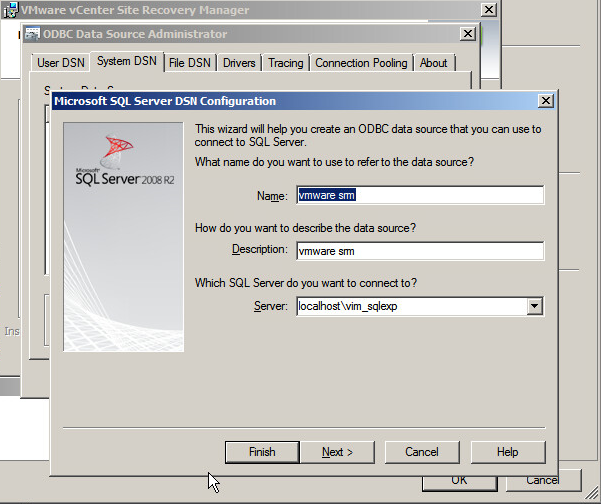Image resolution: width=601 pixels, height=504 pixels.
Task: Close the VMware vCenter Site Recovery Manager window
Action: pyautogui.click(x=489, y=10)
